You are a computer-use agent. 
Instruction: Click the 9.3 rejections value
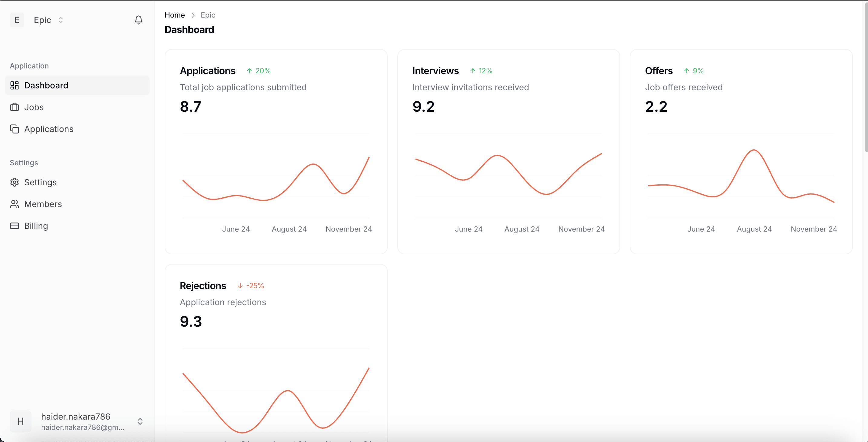(191, 322)
